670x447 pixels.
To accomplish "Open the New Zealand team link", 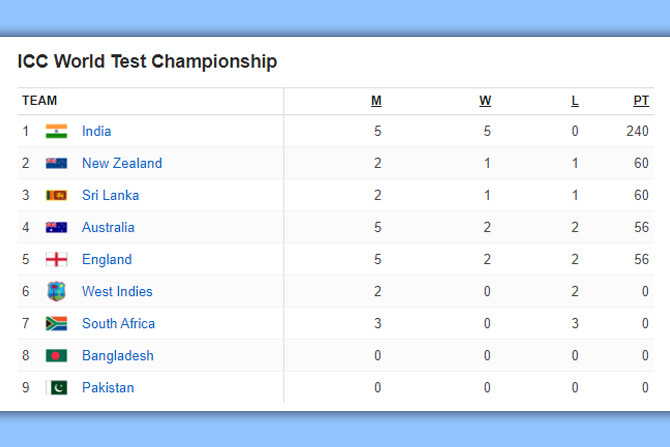I will pyautogui.click(x=122, y=163).
